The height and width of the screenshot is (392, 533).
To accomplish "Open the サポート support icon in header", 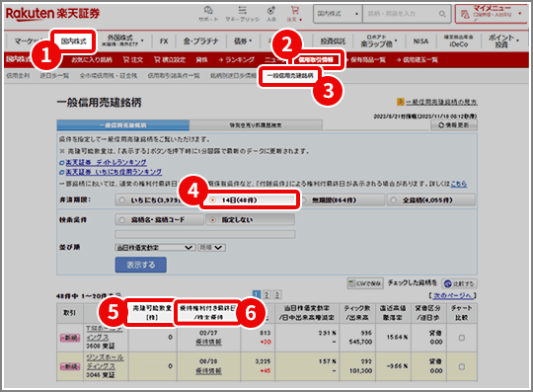I will click(208, 14).
